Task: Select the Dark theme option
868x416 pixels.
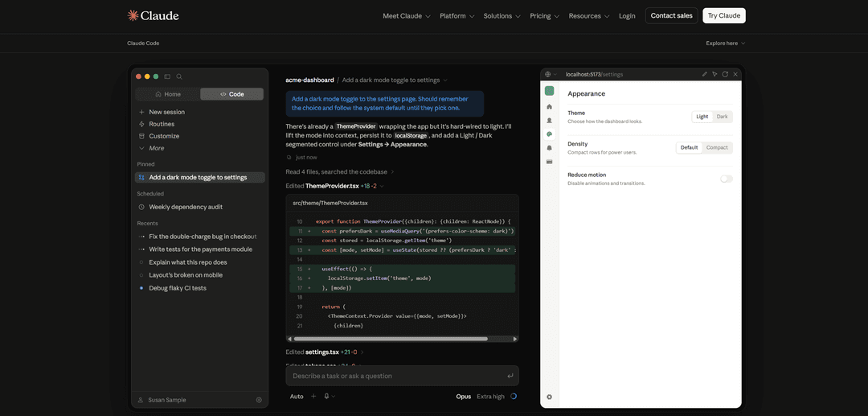Action: pos(722,117)
